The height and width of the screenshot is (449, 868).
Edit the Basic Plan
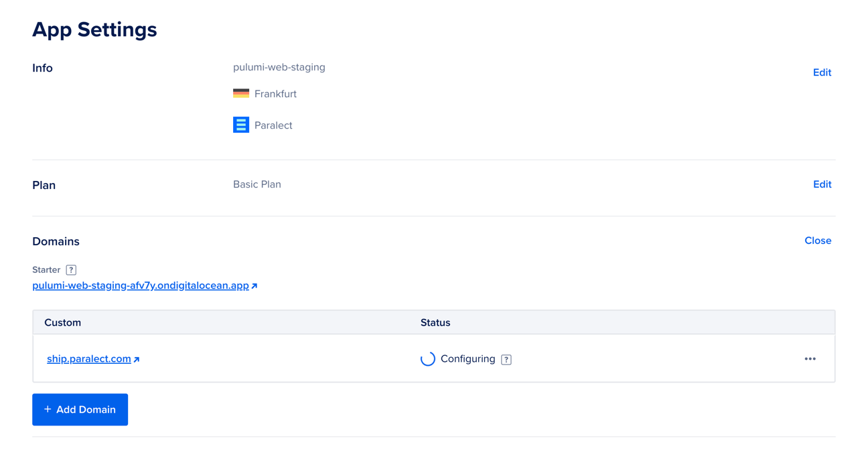point(822,184)
